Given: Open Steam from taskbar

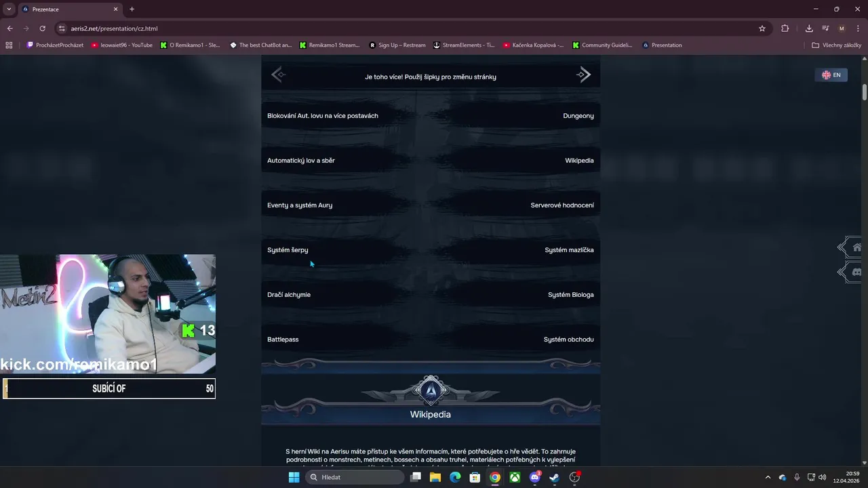Looking at the screenshot, I should (x=555, y=477).
